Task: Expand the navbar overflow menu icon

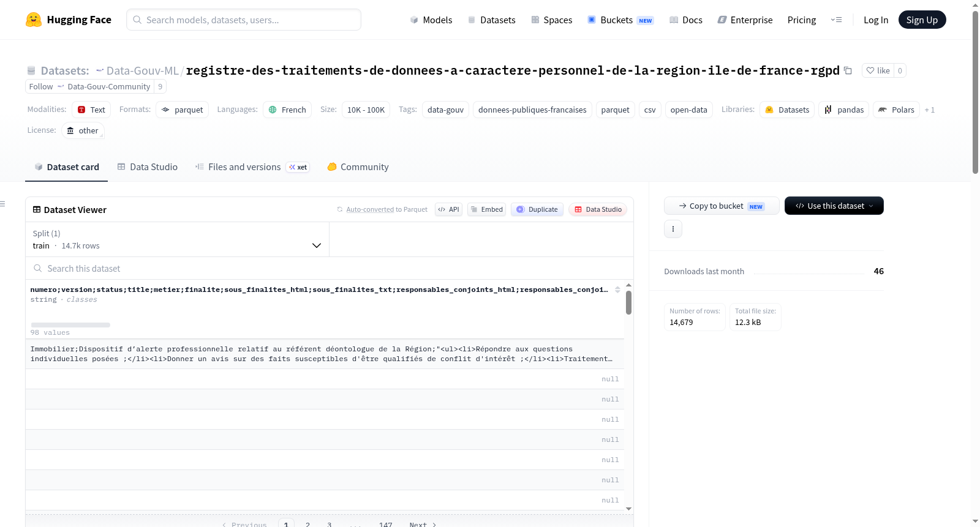Action: (836, 20)
